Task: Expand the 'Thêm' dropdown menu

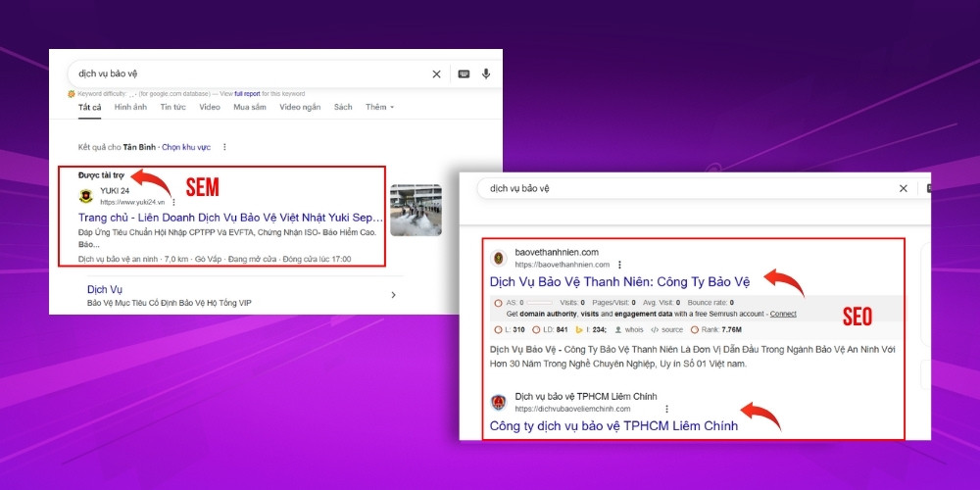Action: pos(380,107)
